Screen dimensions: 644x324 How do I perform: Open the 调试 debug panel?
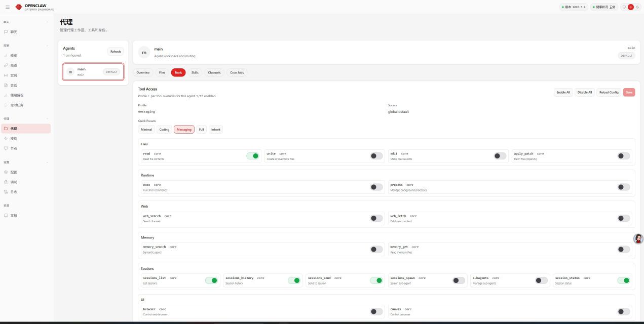13,181
